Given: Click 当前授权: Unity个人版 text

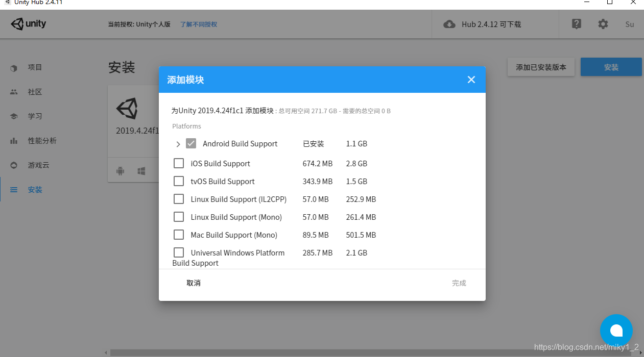Looking at the screenshot, I should 139,24.
